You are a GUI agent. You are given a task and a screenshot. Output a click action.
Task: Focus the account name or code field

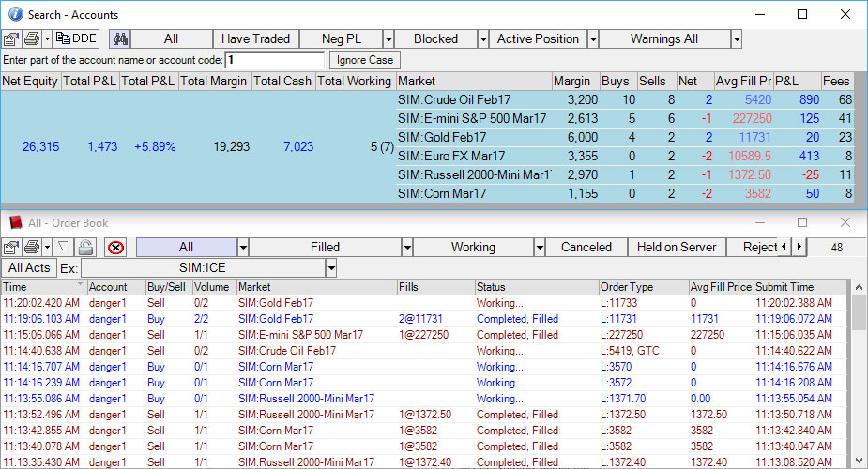point(275,60)
